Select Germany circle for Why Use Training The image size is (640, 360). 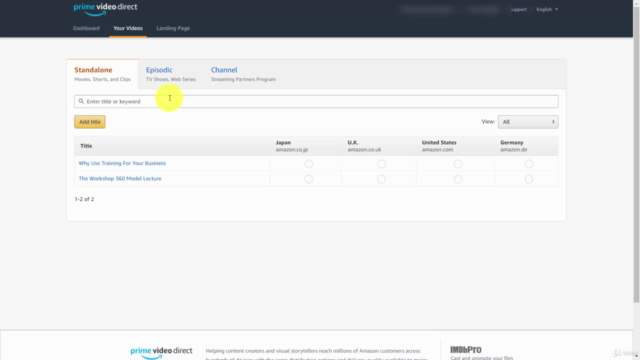click(529, 164)
